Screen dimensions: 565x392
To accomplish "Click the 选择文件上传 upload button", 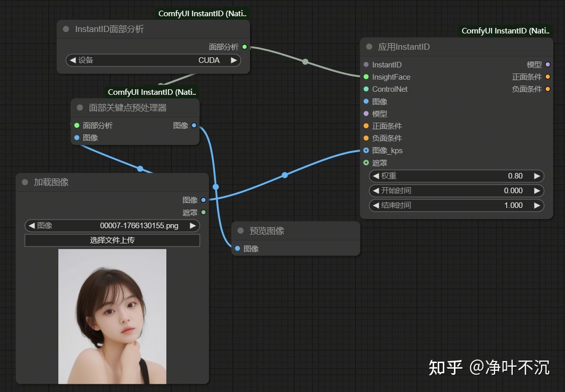I will [112, 240].
